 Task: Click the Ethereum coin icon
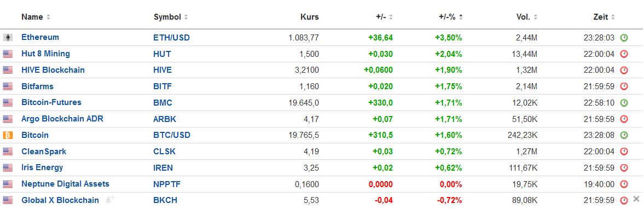coord(8,38)
